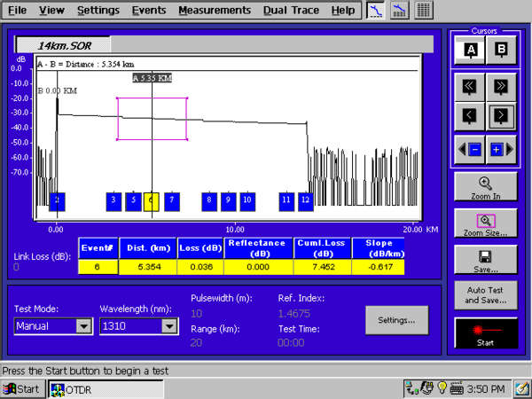
Task: Open the Windows Start menu
Action: coord(21,389)
